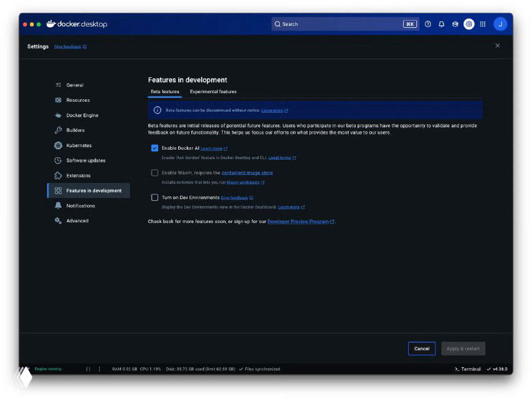
Task: Enable Wasm support
Action: pos(154,172)
